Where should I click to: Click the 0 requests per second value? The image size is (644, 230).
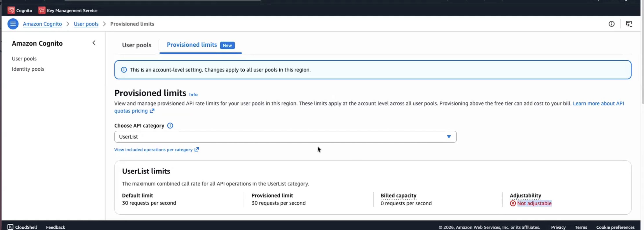(x=406, y=203)
